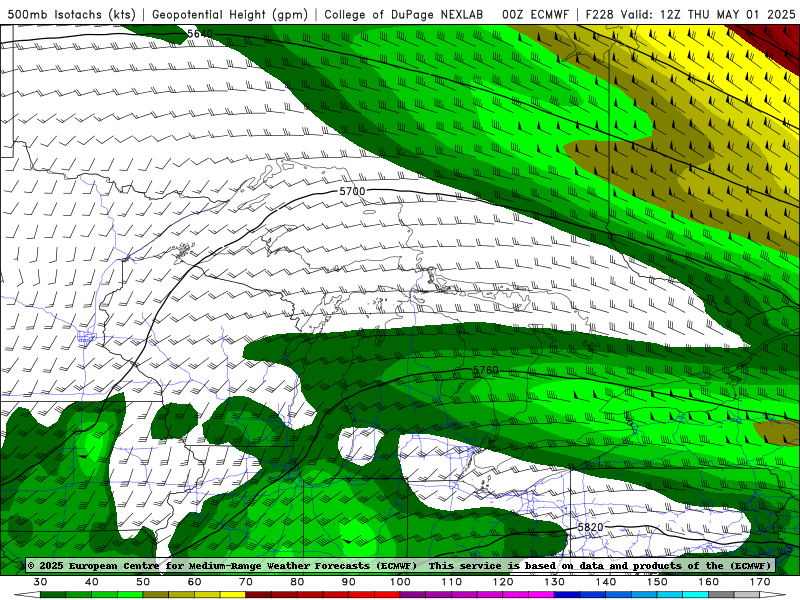Screen dimensions: 800x600
Task: Click the 140 label on the color scale
Action: 606,582
